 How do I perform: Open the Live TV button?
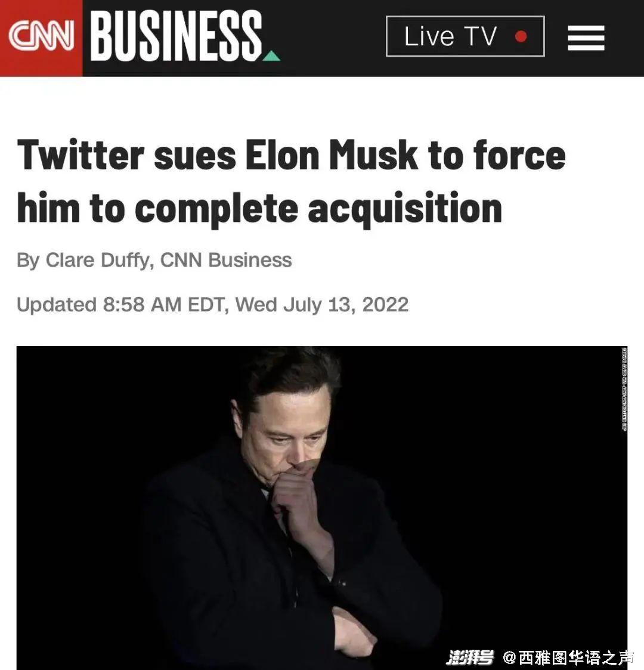(465, 37)
